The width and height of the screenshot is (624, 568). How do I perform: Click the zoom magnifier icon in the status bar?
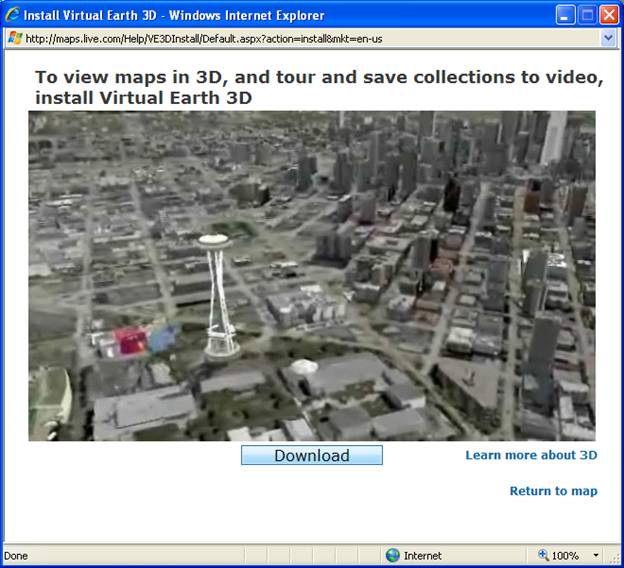[x=543, y=554]
